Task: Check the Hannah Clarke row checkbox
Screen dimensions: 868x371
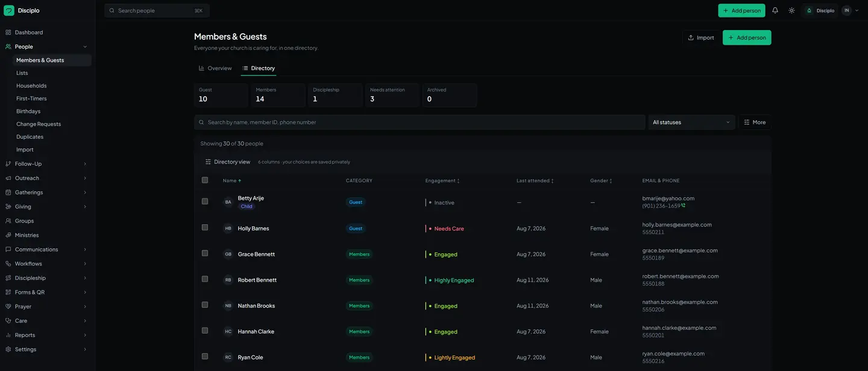Action: coord(205,331)
